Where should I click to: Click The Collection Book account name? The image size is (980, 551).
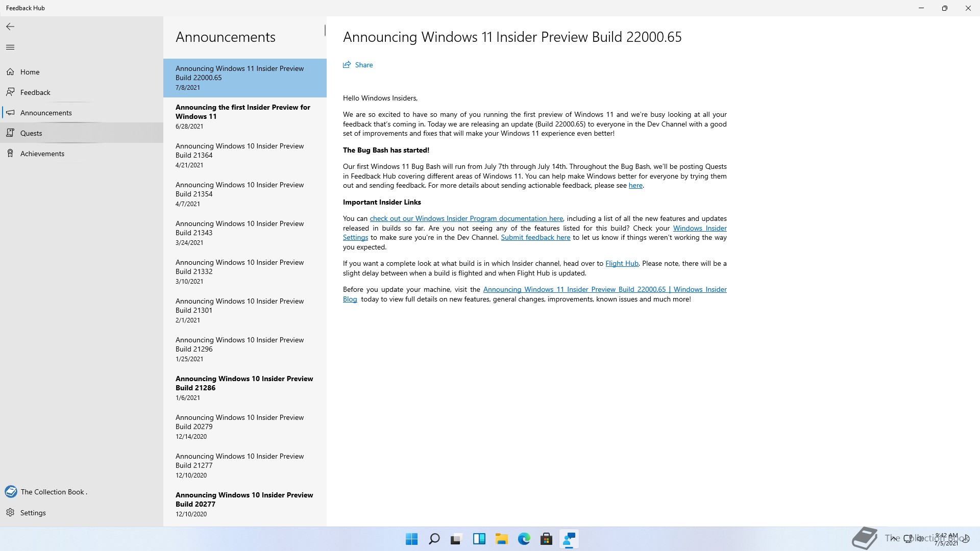[x=54, y=492]
